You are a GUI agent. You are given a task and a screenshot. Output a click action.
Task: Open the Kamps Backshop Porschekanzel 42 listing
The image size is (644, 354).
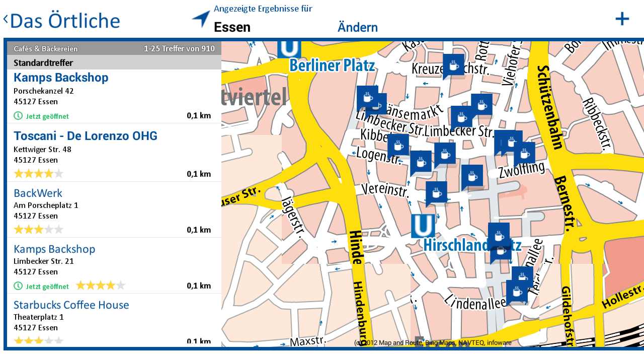[60, 78]
